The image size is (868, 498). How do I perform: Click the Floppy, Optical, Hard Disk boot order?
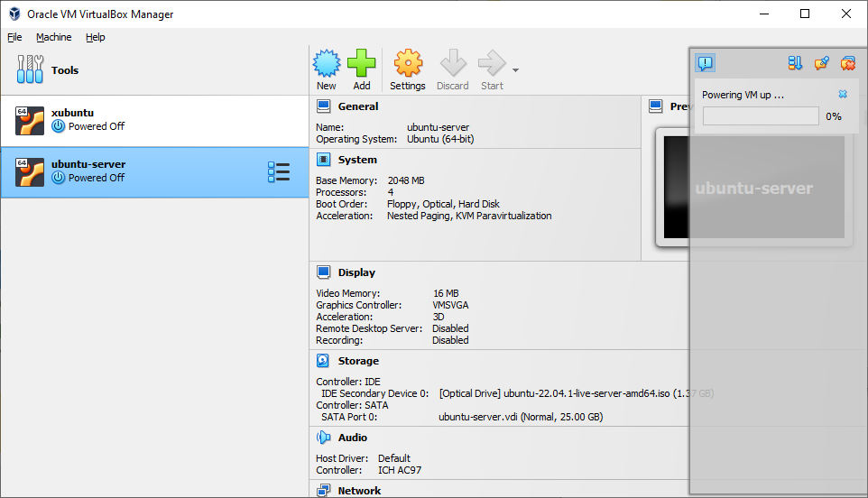443,204
